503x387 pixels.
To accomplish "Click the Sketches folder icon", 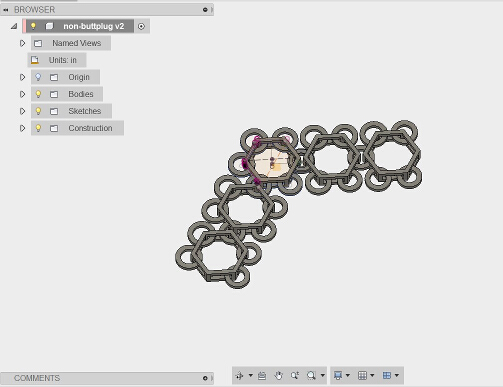I will tap(54, 111).
